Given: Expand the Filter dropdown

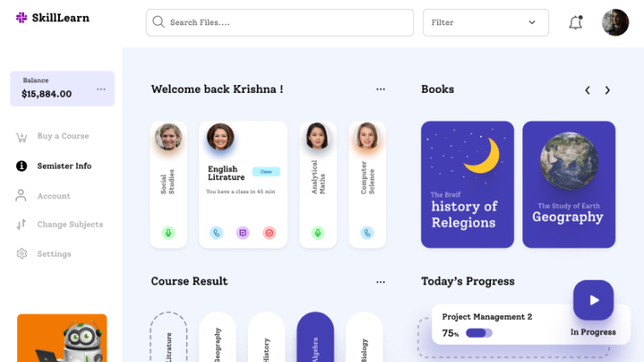Looking at the screenshot, I should [486, 22].
